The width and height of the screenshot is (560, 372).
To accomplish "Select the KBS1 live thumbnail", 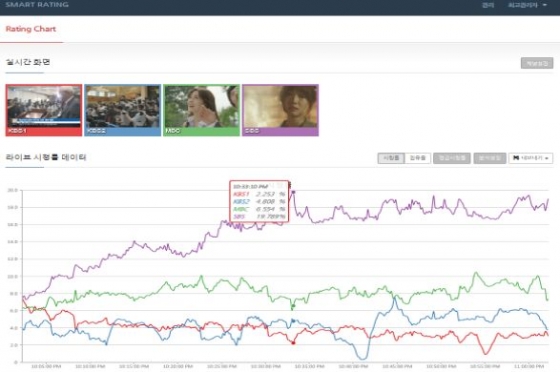I will [x=44, y=110].
